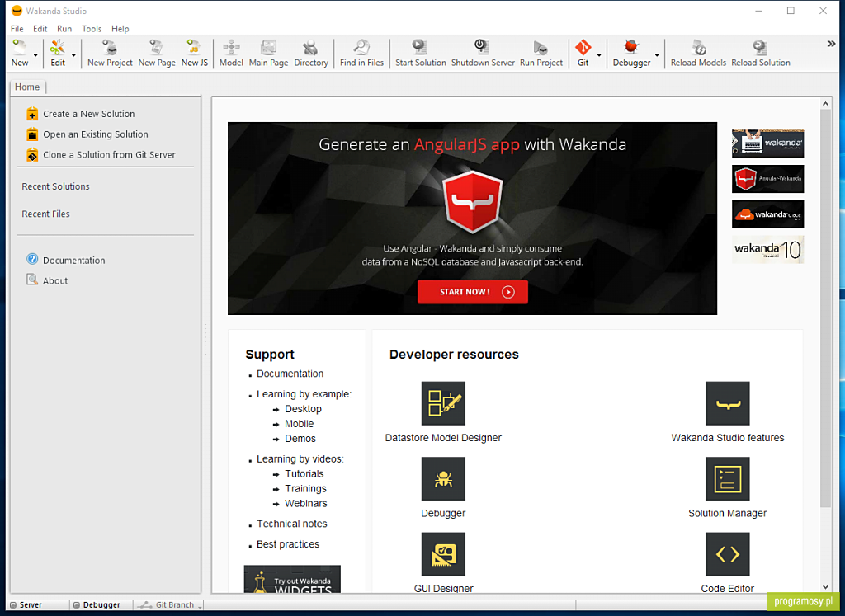Viewport: 845px width, 616px height.
Task: Open the Desktop learning examples link
Action: click(x=303, y=409)
